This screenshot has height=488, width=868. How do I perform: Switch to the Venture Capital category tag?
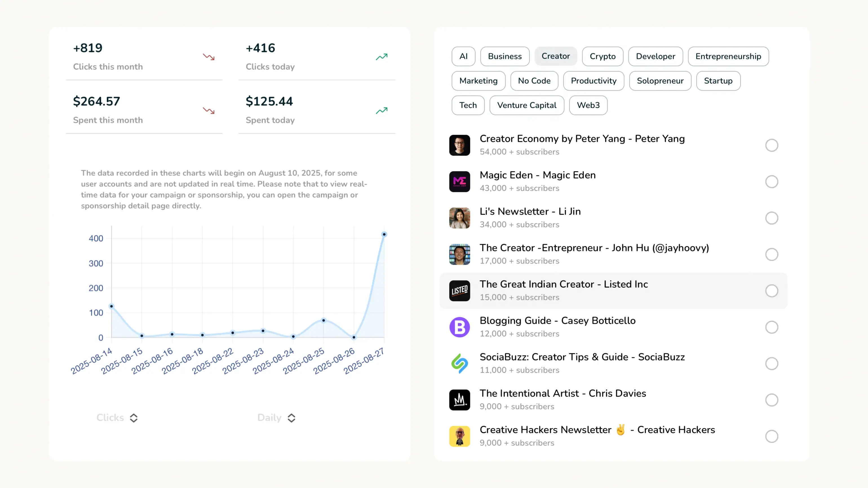526,105
